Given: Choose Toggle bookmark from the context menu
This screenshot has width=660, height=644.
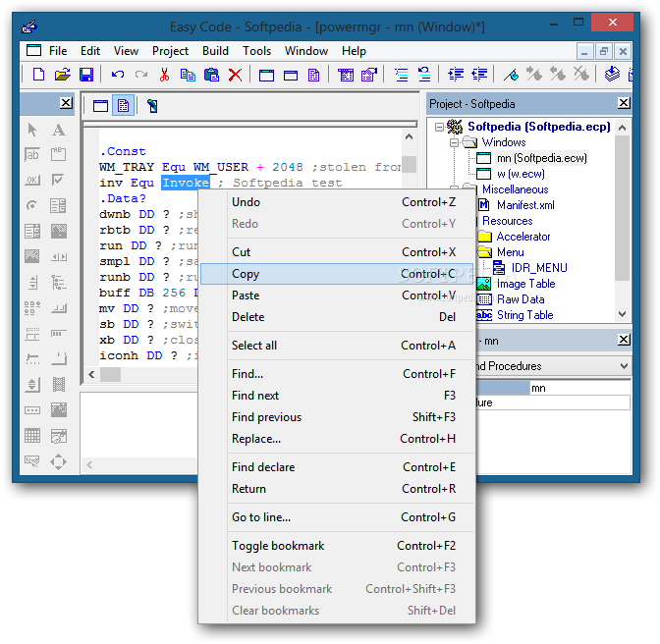Looking at the screenshot, I should 337,546.
